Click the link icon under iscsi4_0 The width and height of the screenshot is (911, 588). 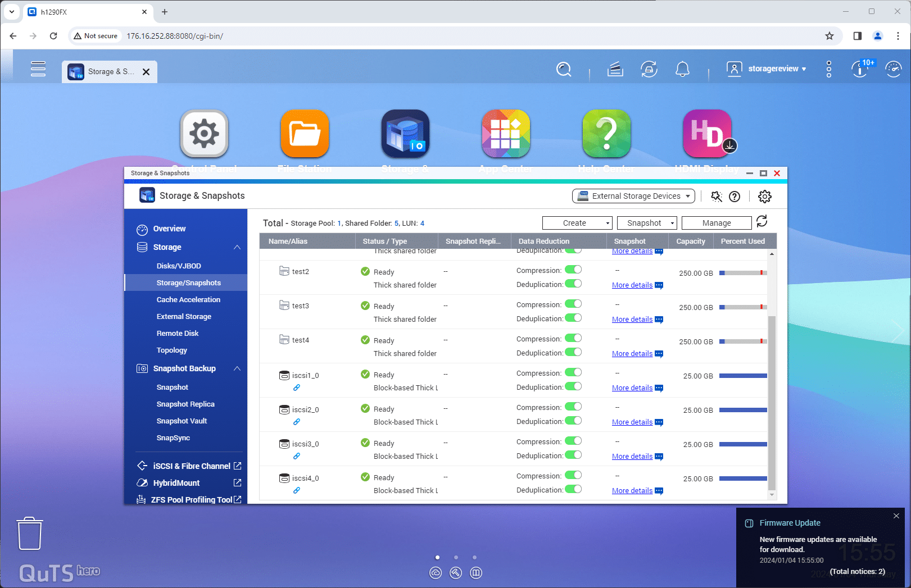297,490
